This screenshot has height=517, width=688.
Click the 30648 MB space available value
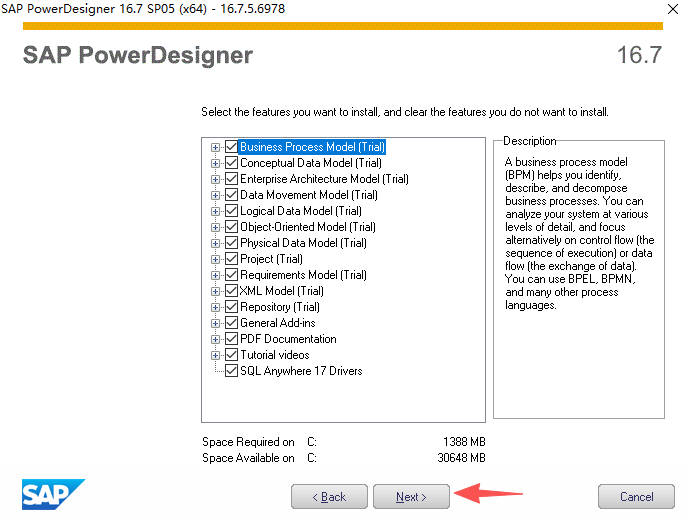tap(462, 458)
